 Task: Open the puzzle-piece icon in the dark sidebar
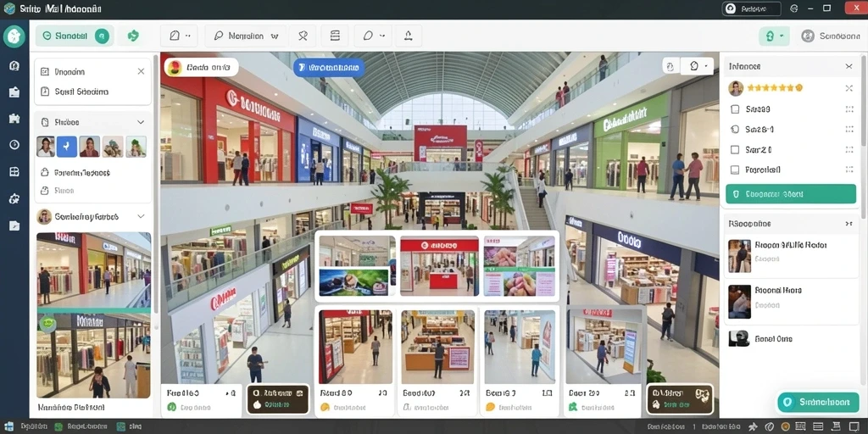(x=14, y=119)
